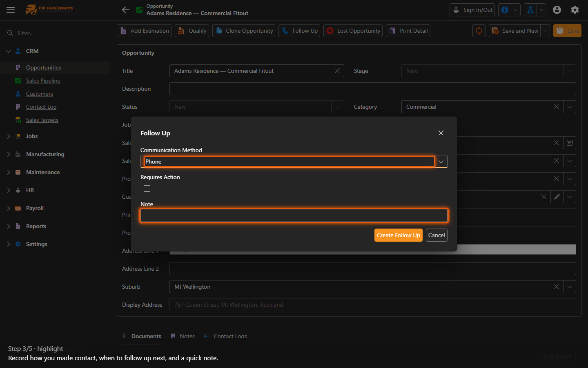Viewport: 588px width, 368px height.
Task: Click the FSM Developments logo
Action: pyautogui.click(x=51, y=9)
